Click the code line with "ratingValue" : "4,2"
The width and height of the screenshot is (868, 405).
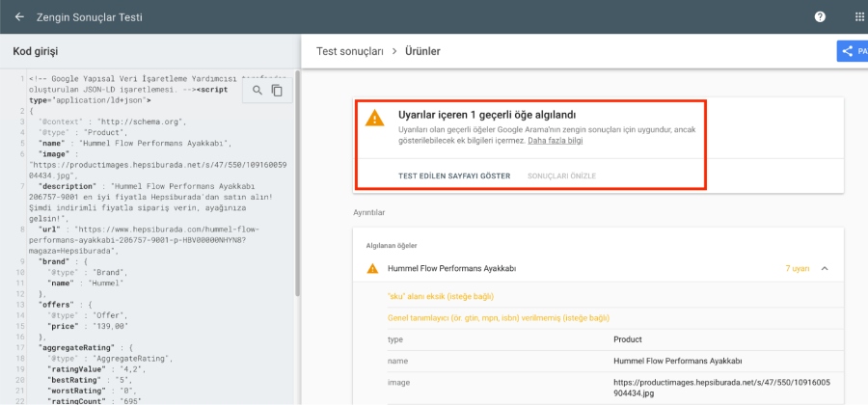point(96,369)
